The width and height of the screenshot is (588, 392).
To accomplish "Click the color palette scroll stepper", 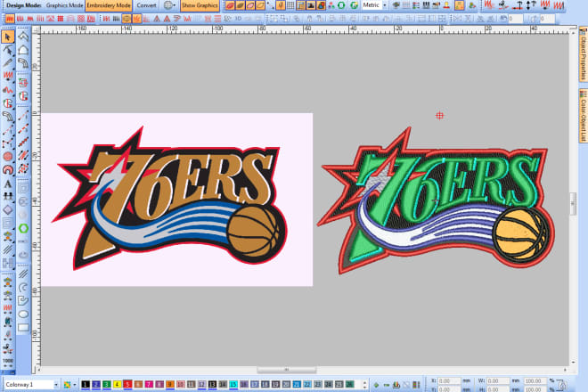I will point(365,385).
